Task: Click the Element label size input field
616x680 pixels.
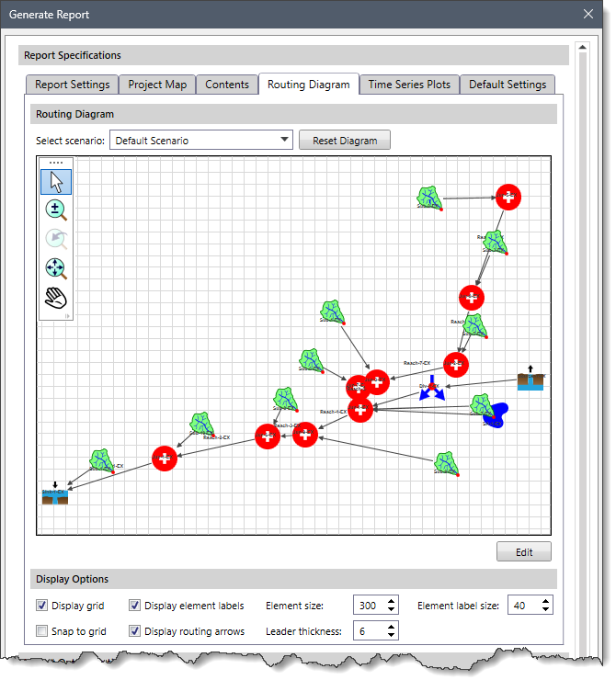Action: click(x=524, y=606)
